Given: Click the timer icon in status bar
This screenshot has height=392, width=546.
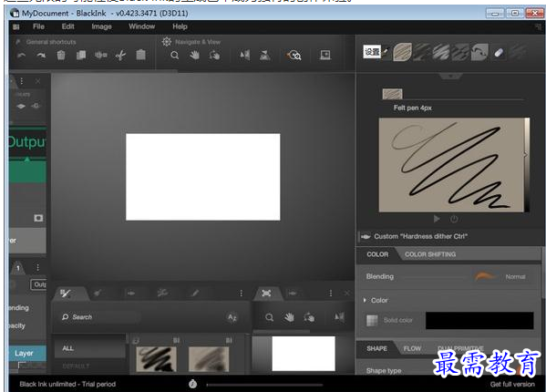Looking at the screenshot, I should [192, 384].
